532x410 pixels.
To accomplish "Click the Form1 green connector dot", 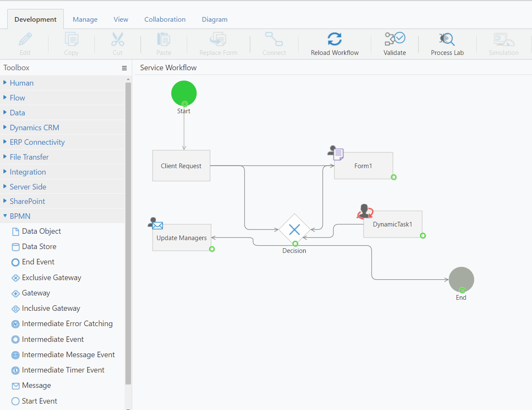I will (x=394, y=177).
